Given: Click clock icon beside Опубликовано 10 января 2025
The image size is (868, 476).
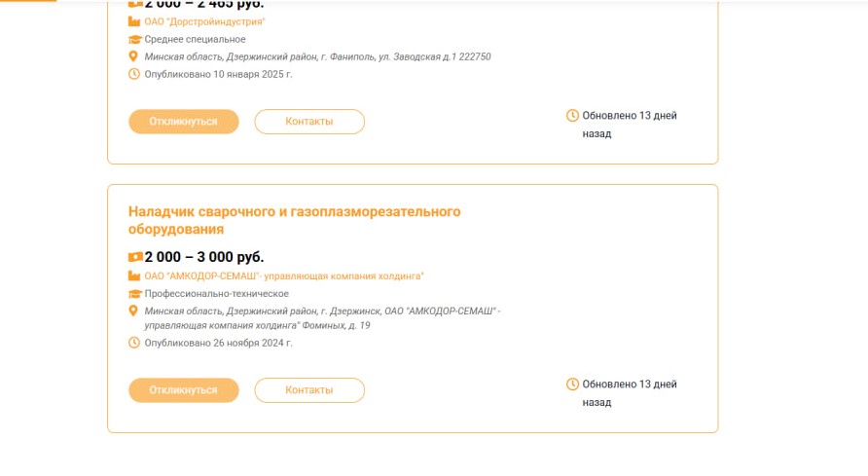Looking at the screenshot, I should point(134,74).
